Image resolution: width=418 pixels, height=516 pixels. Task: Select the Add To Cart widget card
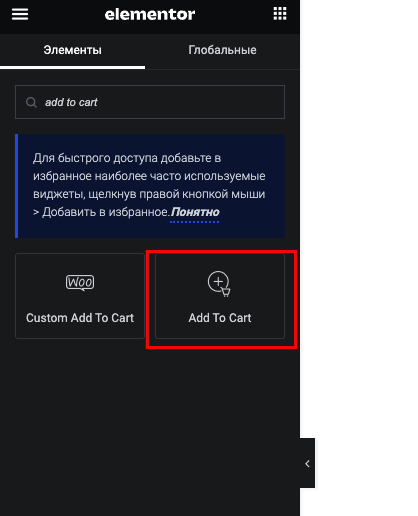coord(220,296)
